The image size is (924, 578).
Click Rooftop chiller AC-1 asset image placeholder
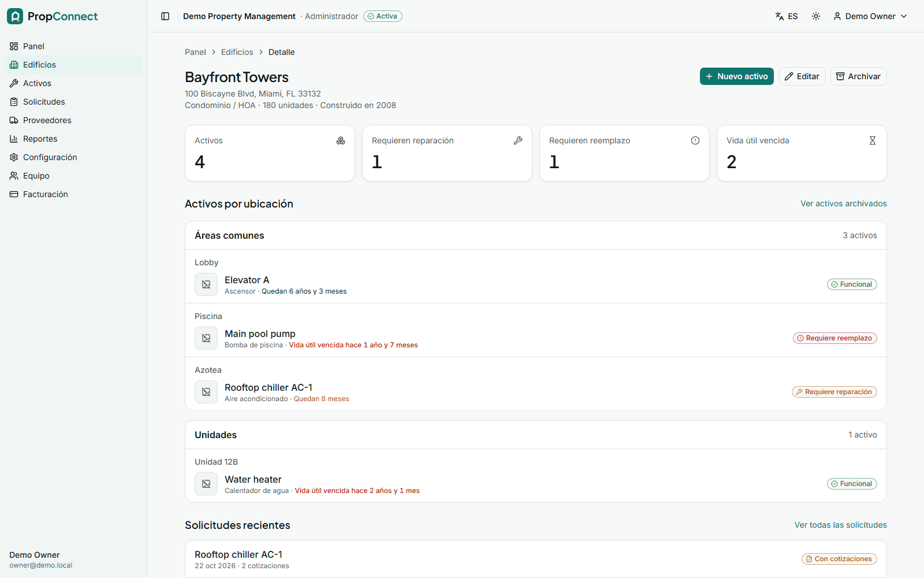[206, 392]
